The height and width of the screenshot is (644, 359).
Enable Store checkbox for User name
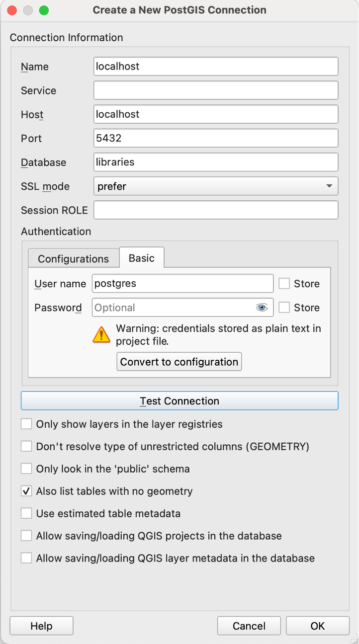[x=284, y=284]
